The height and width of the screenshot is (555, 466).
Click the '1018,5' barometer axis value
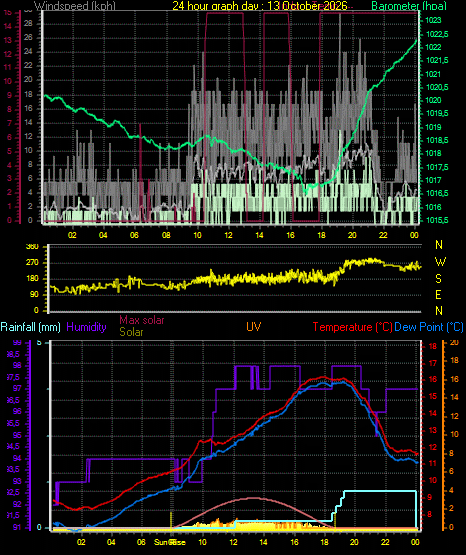[436, 140]
